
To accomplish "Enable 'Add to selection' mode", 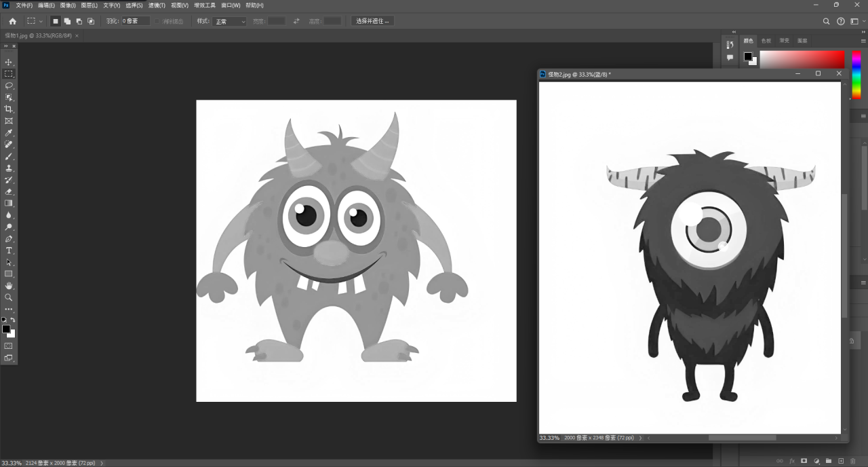I will click(x=67, y=21).
